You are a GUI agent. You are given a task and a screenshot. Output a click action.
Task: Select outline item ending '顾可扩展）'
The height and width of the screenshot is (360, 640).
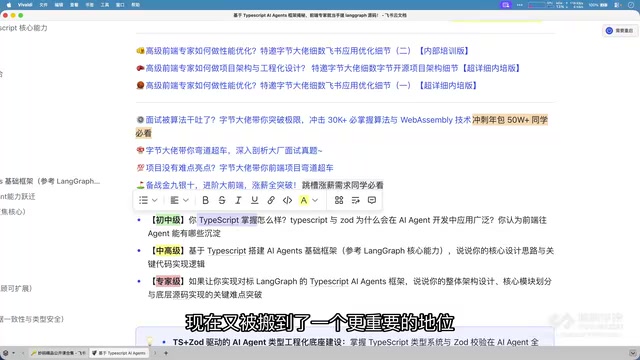pyautogui.click(x=16, y=289)
